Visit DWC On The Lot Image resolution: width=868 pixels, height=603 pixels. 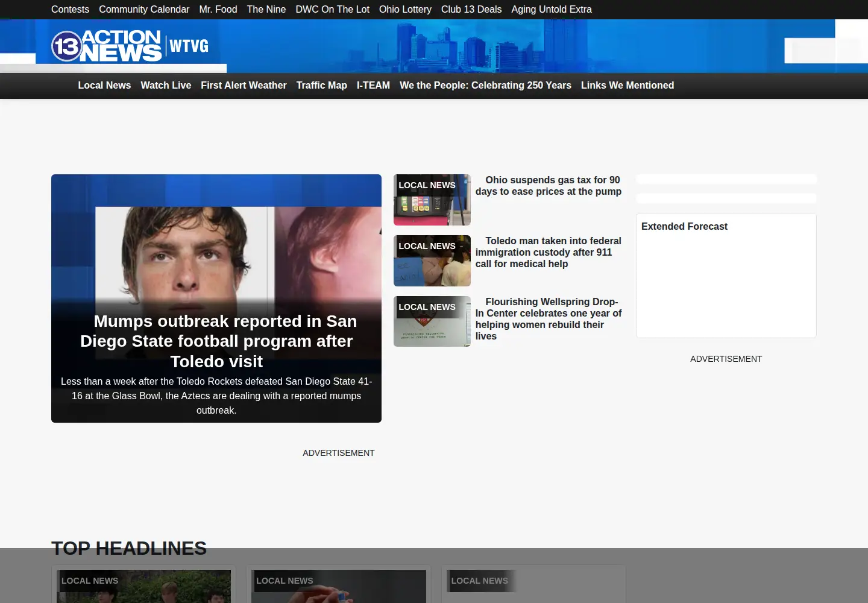(x=333, y=10)
